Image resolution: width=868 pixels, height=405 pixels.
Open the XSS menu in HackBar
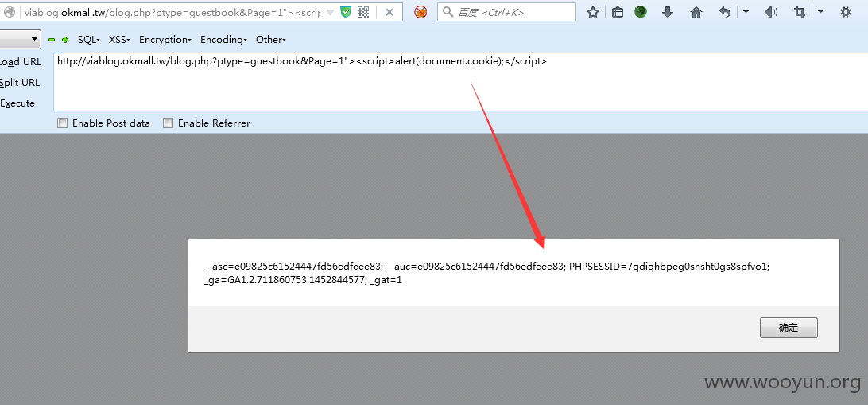(x=119, y=39)
